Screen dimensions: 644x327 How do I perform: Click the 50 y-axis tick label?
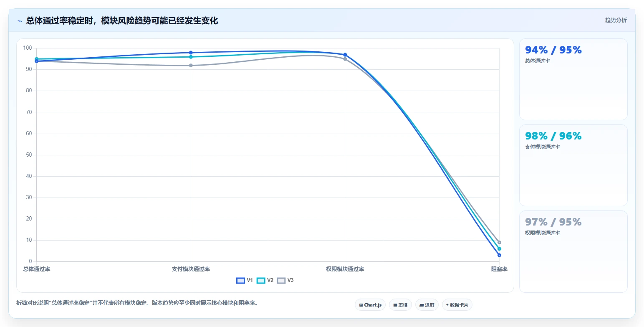pyautogui.click(x=29, y=155)
